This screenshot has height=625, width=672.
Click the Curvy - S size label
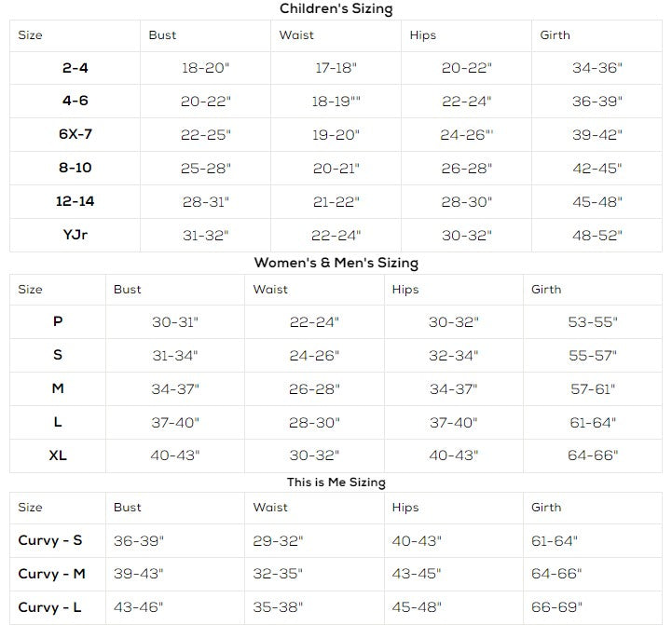pos(50,540)
